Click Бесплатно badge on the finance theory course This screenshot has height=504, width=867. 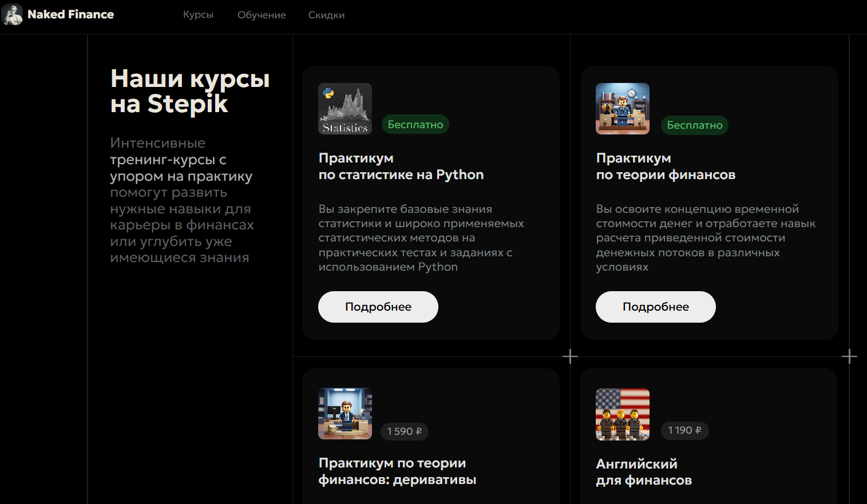click(694, 125)
